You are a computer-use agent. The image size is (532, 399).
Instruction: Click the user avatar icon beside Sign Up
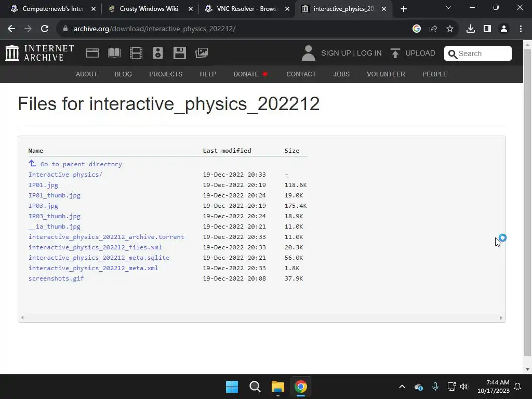click(309, 54)
